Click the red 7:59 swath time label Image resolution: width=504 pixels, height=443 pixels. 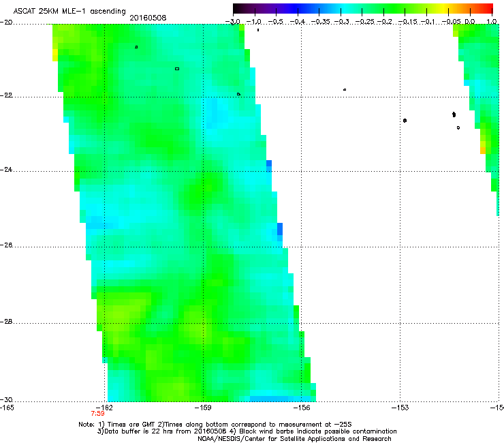tap(97, 414)
